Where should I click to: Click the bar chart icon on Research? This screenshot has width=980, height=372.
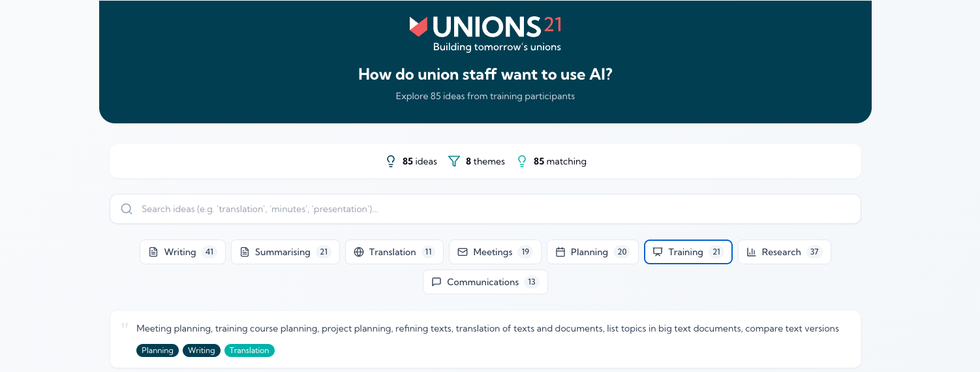pyautogui.click(x=752, y=252)
